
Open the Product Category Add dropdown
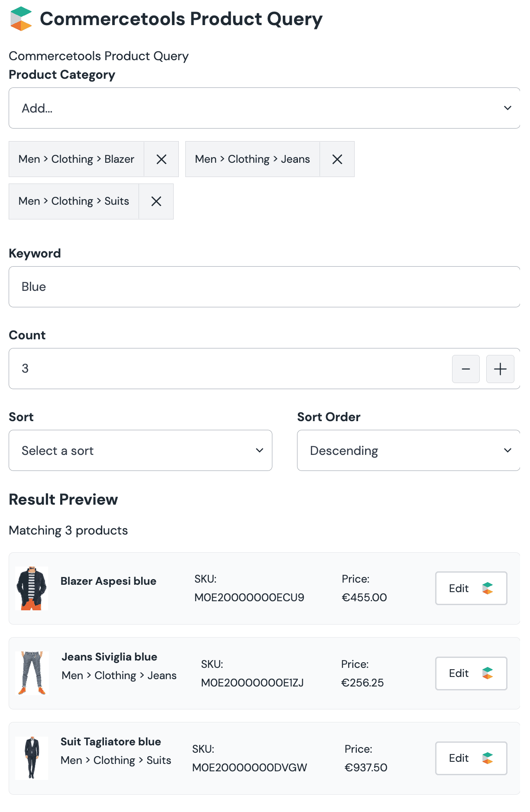[264, 108]
